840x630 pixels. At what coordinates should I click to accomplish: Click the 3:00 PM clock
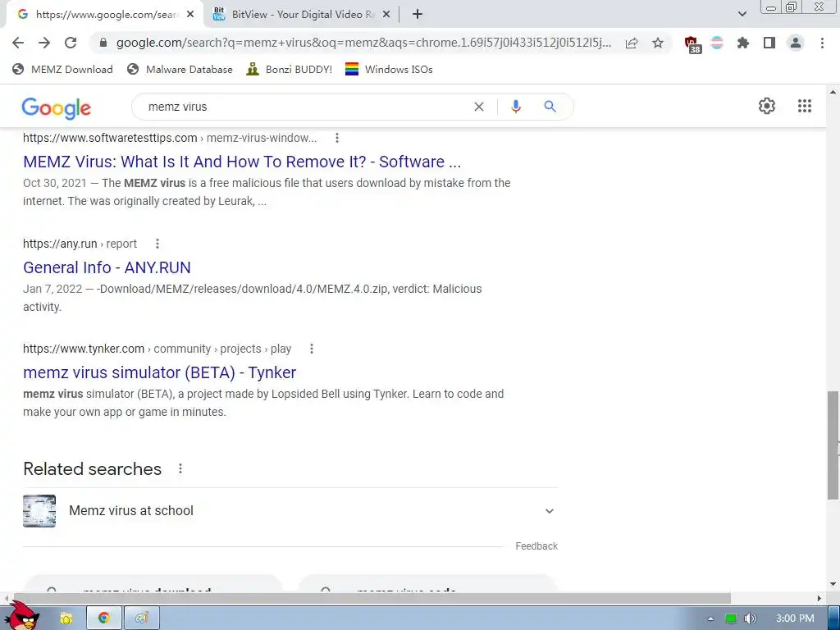pos(795,619)
